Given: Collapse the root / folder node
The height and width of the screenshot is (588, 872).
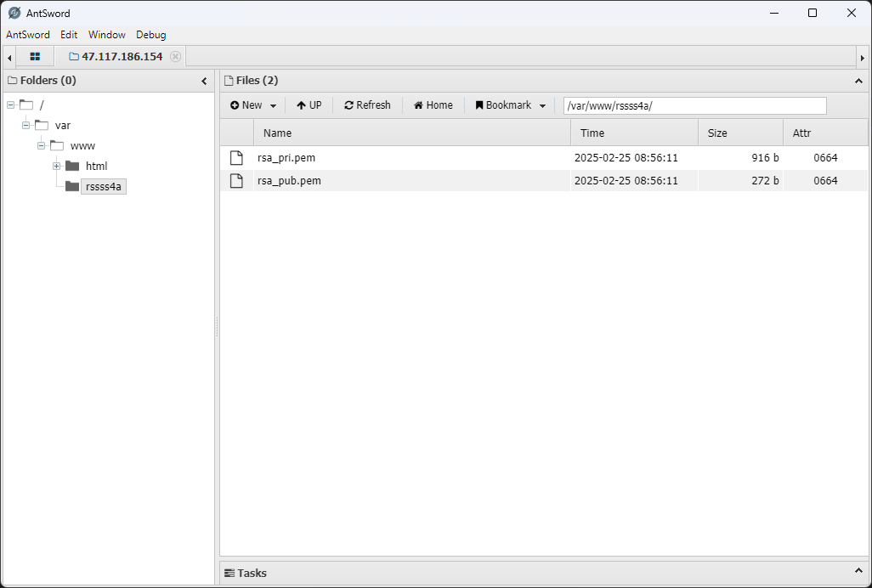Looking at the screenshot, I should pyautogui.click(x=10, y=105).
